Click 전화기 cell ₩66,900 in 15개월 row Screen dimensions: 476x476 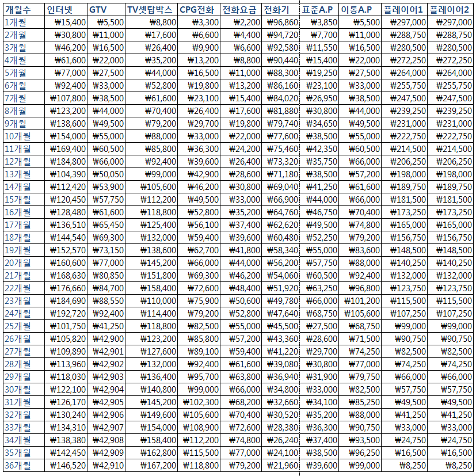[x=280, y=200]
